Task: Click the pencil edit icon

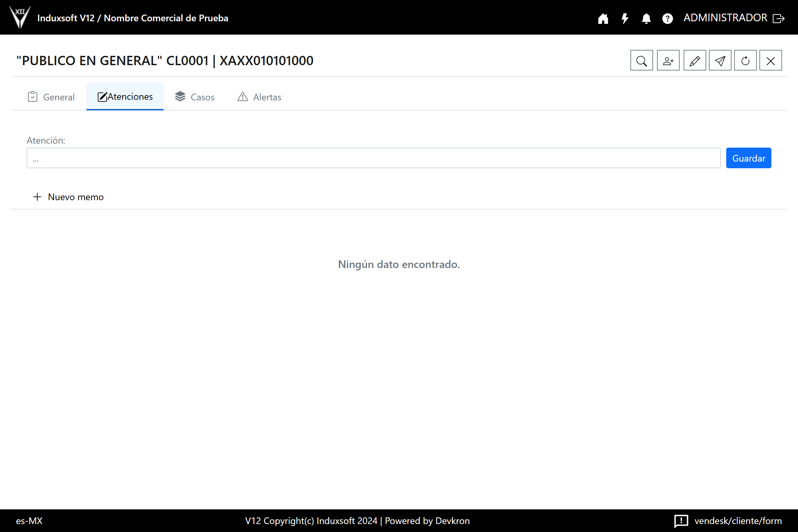Action: click(x=695, y=61)
